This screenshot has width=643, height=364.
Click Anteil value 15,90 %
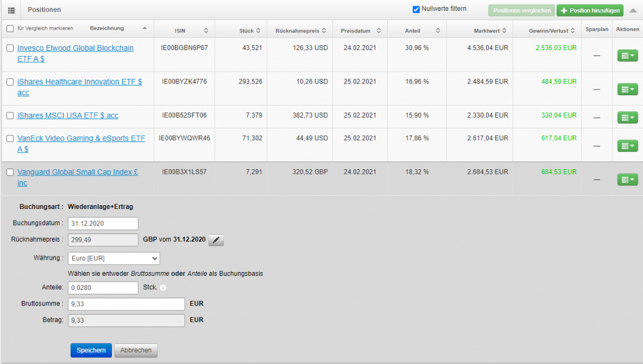tap(417, 115)
